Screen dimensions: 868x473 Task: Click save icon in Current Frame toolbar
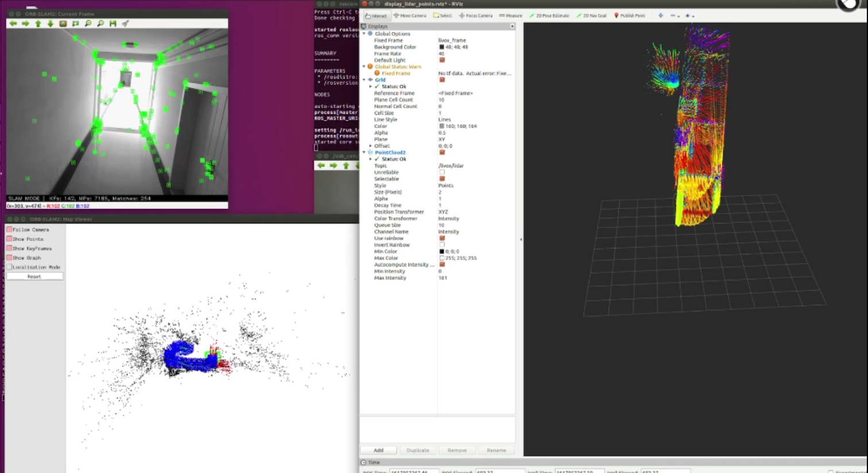[113, 24]
